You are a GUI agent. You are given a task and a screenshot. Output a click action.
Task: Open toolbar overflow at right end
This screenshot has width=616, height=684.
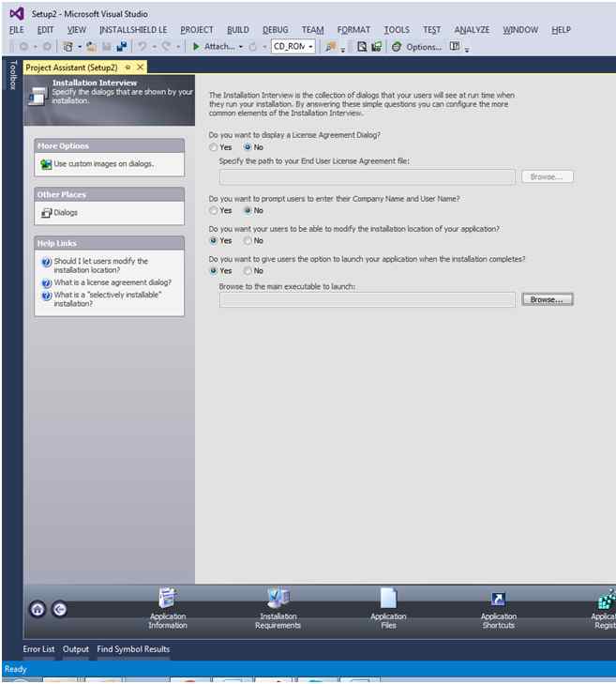pyautogui.click(x=467, y=50)
